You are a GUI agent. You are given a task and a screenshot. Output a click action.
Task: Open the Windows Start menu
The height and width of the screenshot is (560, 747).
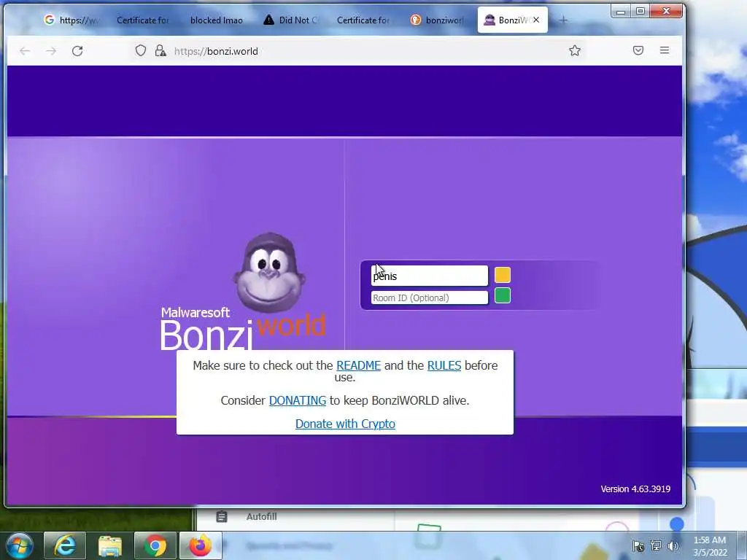pos(20,545)
